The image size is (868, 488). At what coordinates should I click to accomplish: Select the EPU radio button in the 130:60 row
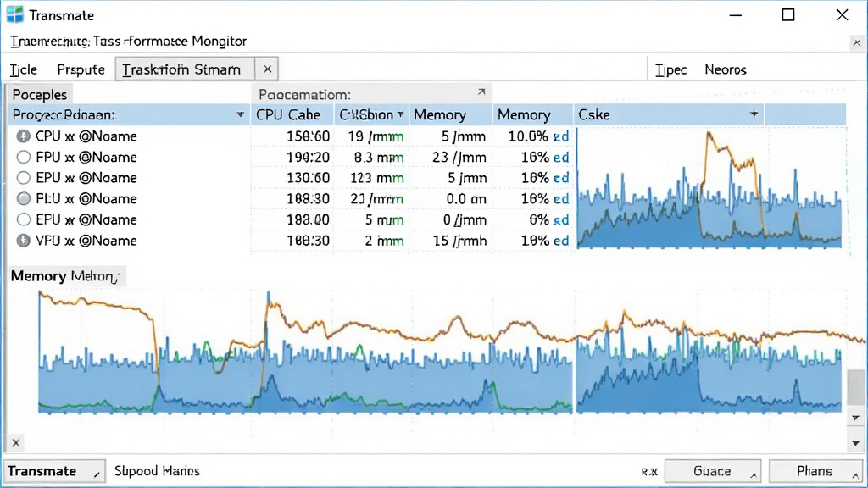(x=23, y=178)
